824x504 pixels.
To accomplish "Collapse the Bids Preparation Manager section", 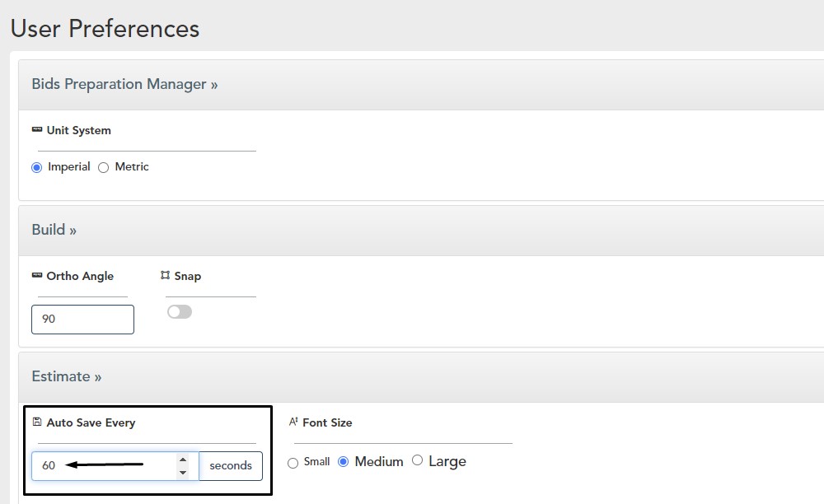I will coord(124,84).
